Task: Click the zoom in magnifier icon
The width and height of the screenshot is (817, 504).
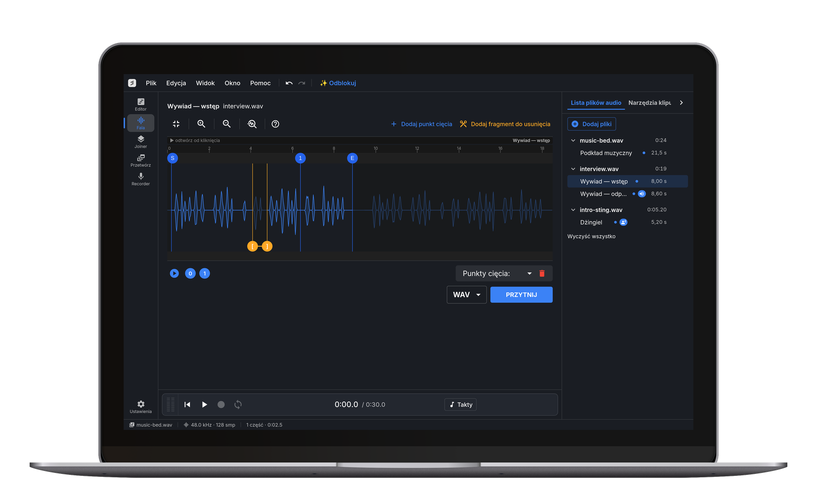Action: (x=201, y=124)
